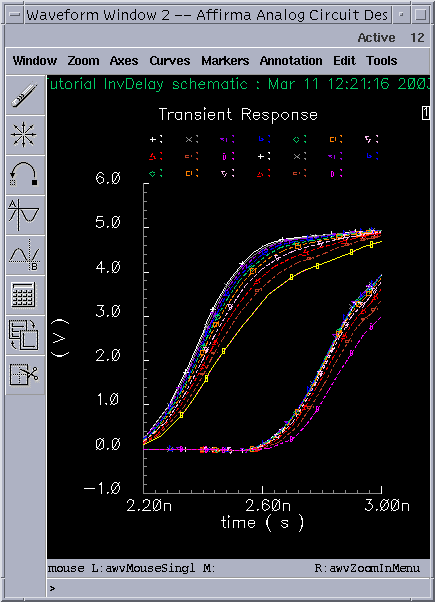This screenshot has height=602, width=435.
Task: Select the marker B curve icon
Action: [x=25, y=255]
